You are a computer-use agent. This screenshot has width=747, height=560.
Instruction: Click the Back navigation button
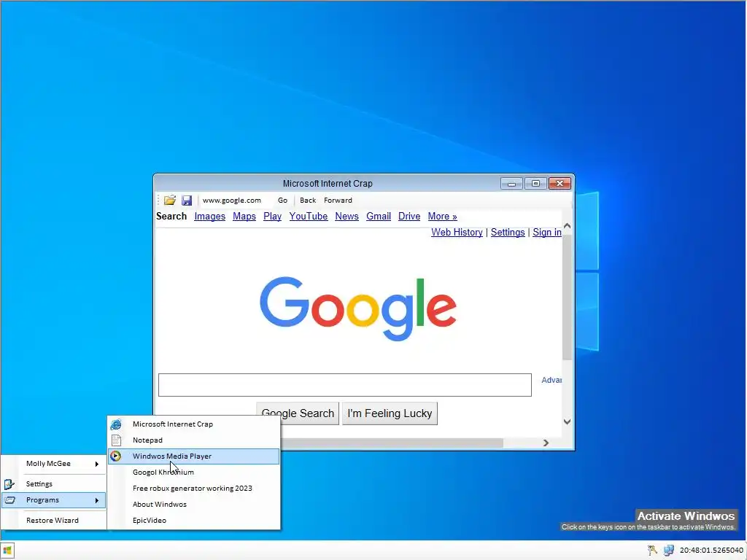click(x=308, y=201)
